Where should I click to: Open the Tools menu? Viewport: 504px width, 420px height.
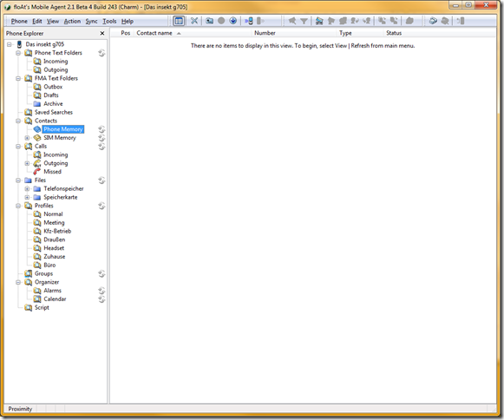[x=109, y=21]
